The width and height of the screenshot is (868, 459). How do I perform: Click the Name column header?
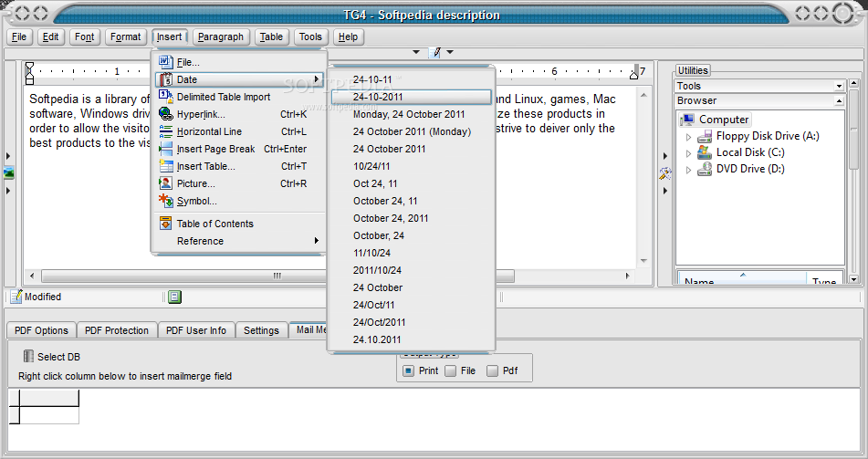click(x=742, y=278)
